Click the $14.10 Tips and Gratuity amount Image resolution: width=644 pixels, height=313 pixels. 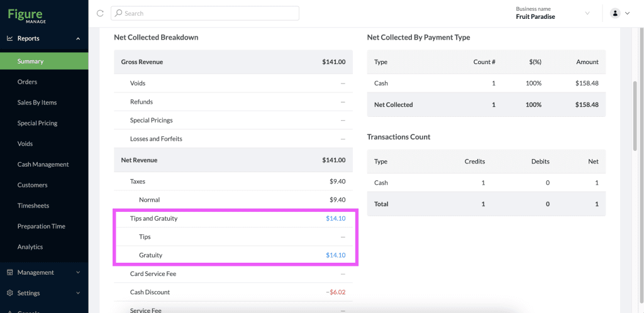pyautogui.click(x=336, y=218)
